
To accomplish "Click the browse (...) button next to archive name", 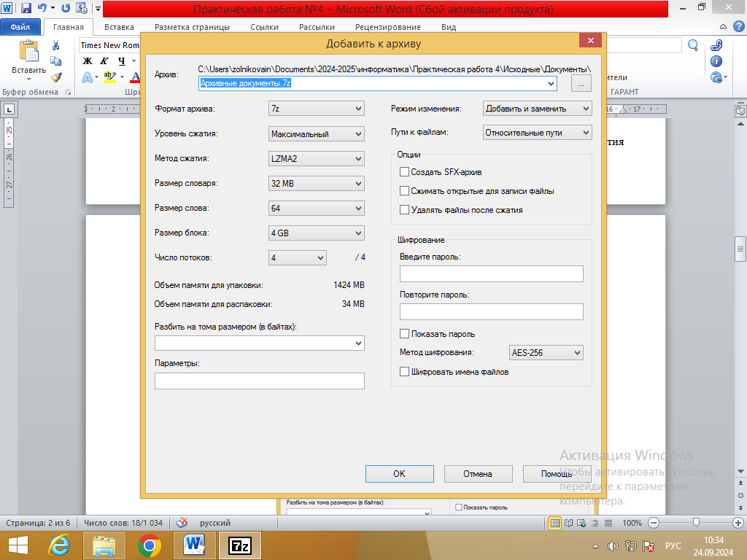I will coord(581,83).
